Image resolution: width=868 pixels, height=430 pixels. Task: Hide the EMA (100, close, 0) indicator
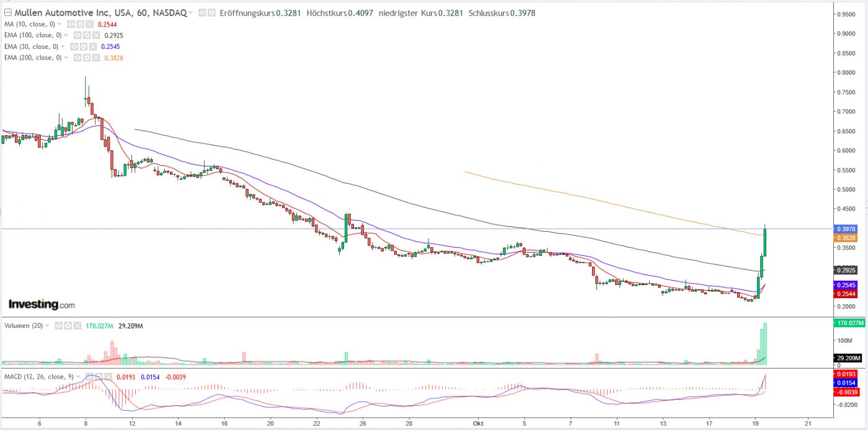[x=77, y=35]
